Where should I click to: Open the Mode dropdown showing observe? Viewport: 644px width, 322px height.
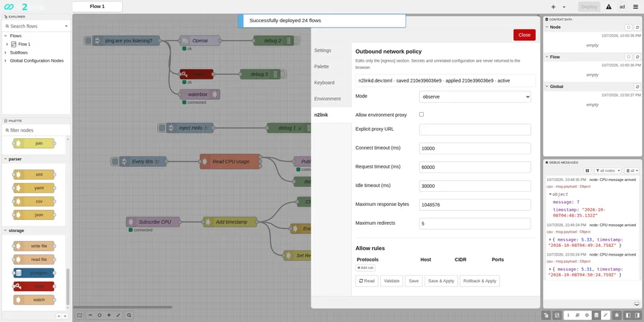click(475, 97)
